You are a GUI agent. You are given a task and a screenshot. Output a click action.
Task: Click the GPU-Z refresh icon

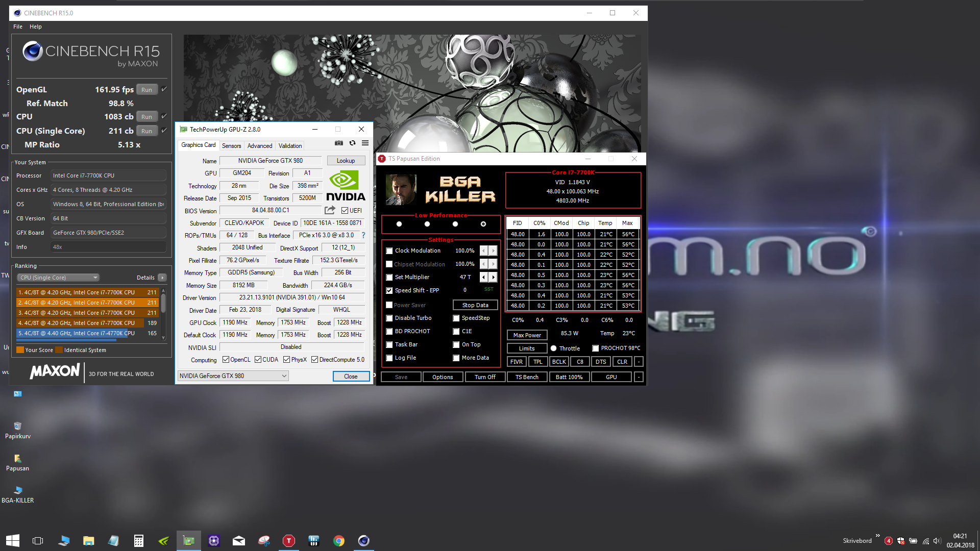(x=352, y=143)
